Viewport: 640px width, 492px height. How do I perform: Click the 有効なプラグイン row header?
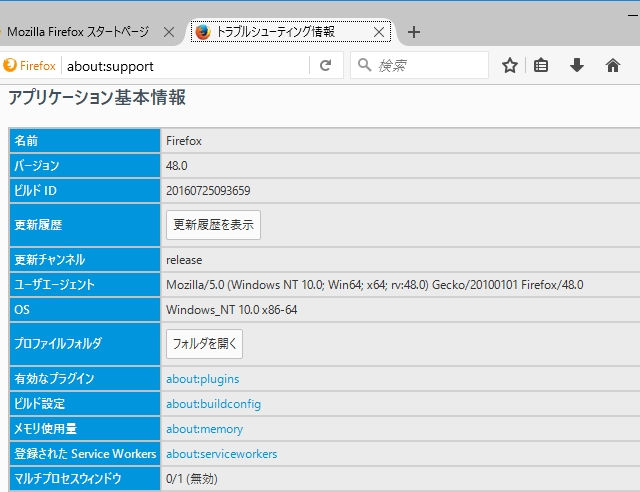click(85, 379)
